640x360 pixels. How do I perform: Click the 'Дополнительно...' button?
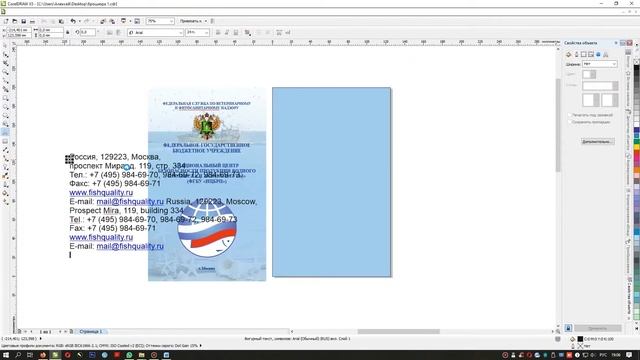point(598,142)
